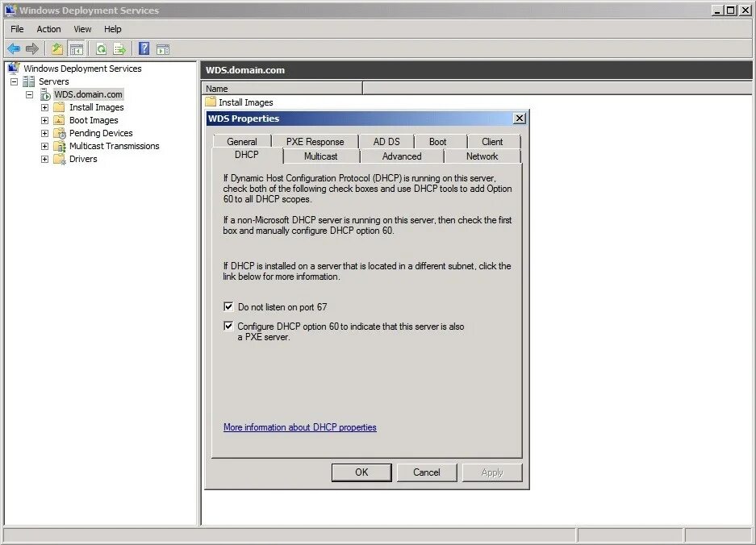Open More information about DHCP properties link
The height and width of the screenshot is (545, 756).
[x=300, y=427]
